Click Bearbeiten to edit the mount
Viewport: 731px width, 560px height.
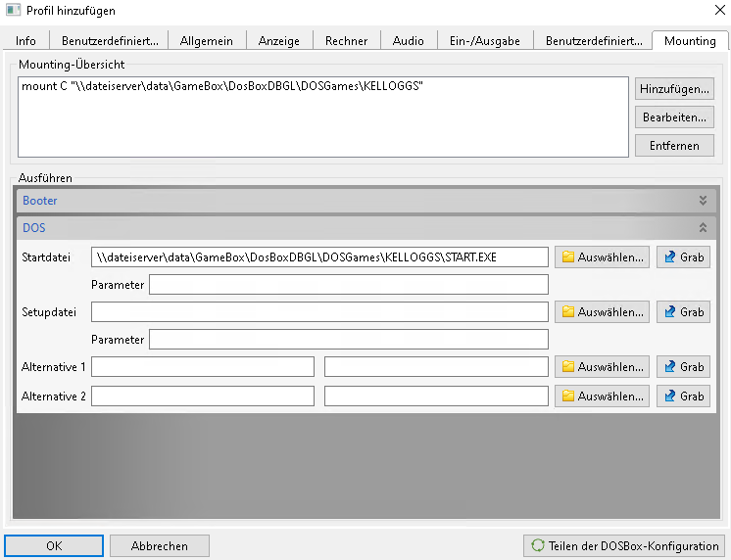point(674,117)
